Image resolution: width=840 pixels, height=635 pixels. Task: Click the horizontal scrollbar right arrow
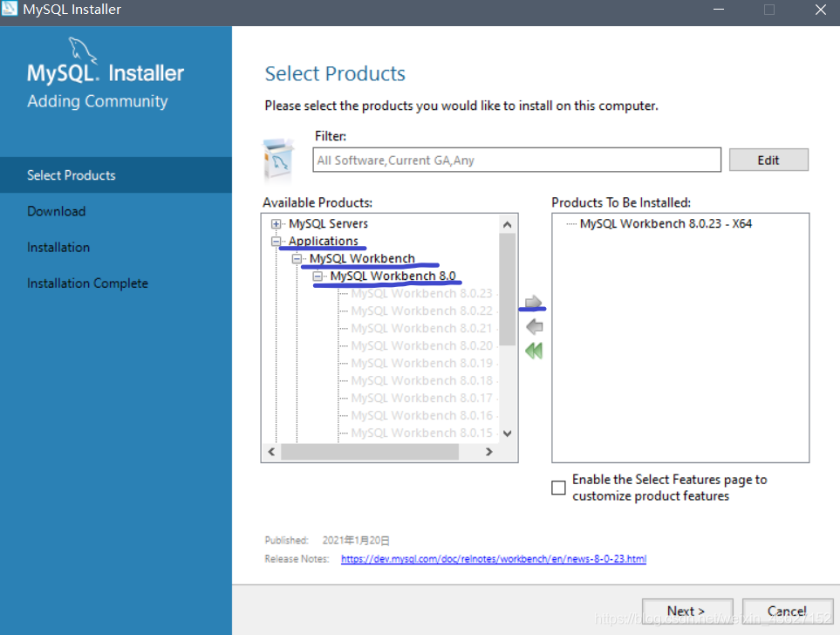point(488,452)
